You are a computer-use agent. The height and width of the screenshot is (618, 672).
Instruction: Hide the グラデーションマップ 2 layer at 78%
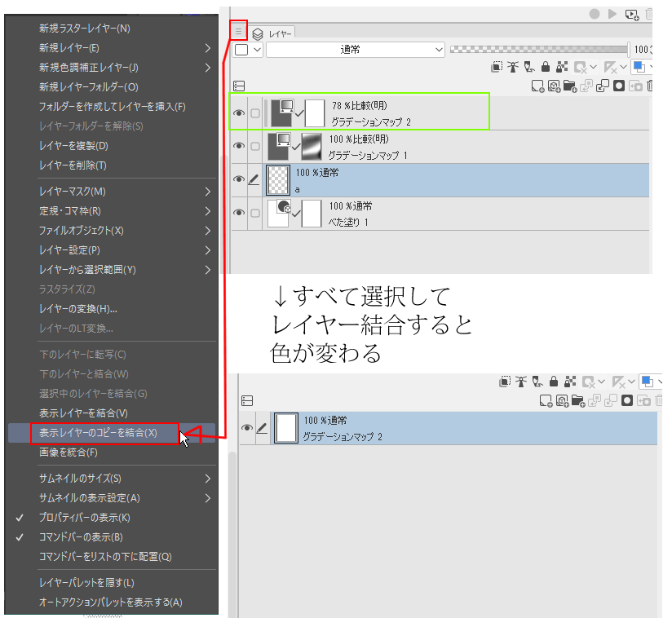click(x=239, y=113)
